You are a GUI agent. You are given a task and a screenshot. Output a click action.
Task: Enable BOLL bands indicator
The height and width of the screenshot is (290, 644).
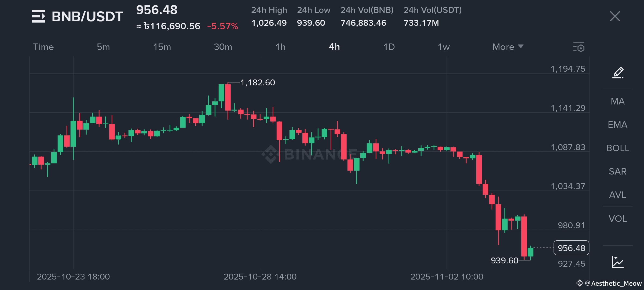618,148
